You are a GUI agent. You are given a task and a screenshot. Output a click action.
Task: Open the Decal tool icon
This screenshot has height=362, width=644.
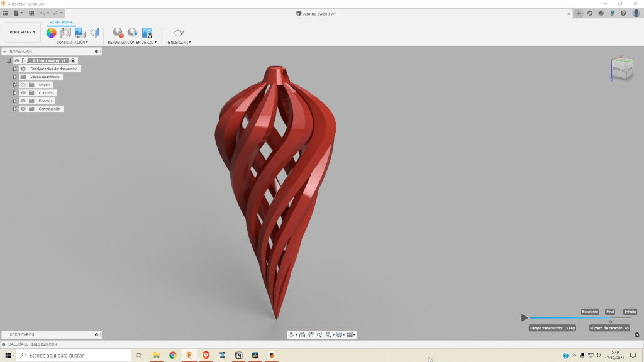click(80, 33)
